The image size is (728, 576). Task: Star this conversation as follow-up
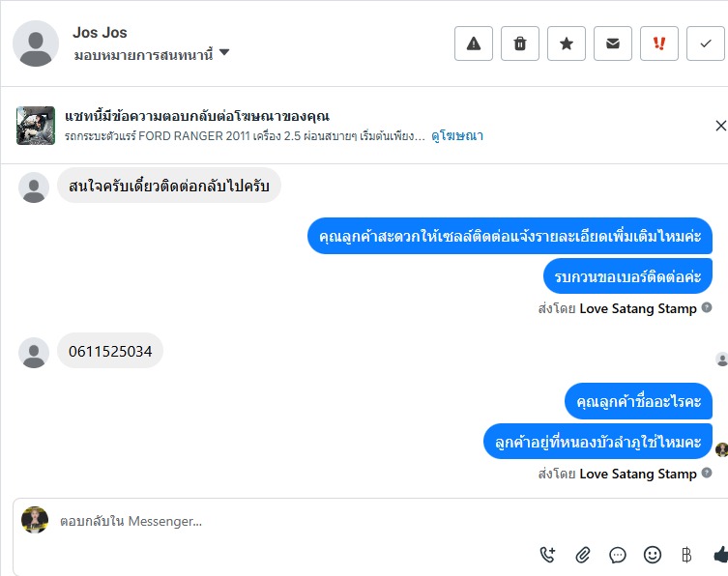coord(567,43)
